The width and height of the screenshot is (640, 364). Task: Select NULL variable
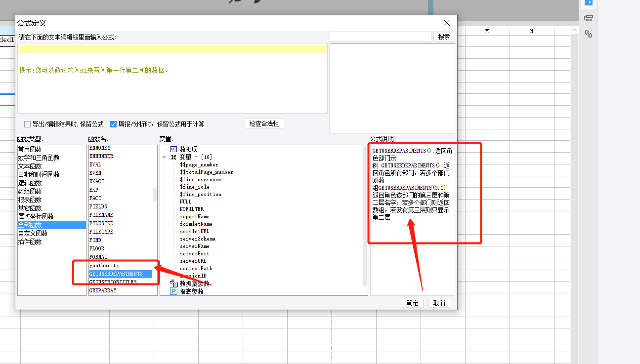tap(185, 202)
